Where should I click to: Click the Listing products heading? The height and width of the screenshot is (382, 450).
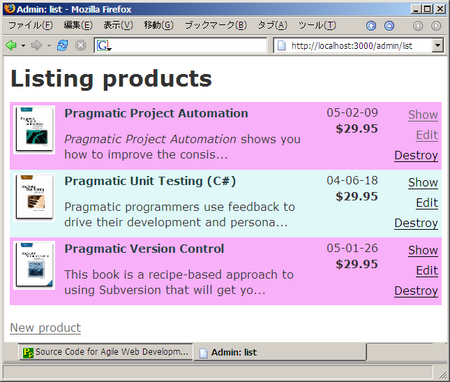pyautogui.click(x=111, y=79)
